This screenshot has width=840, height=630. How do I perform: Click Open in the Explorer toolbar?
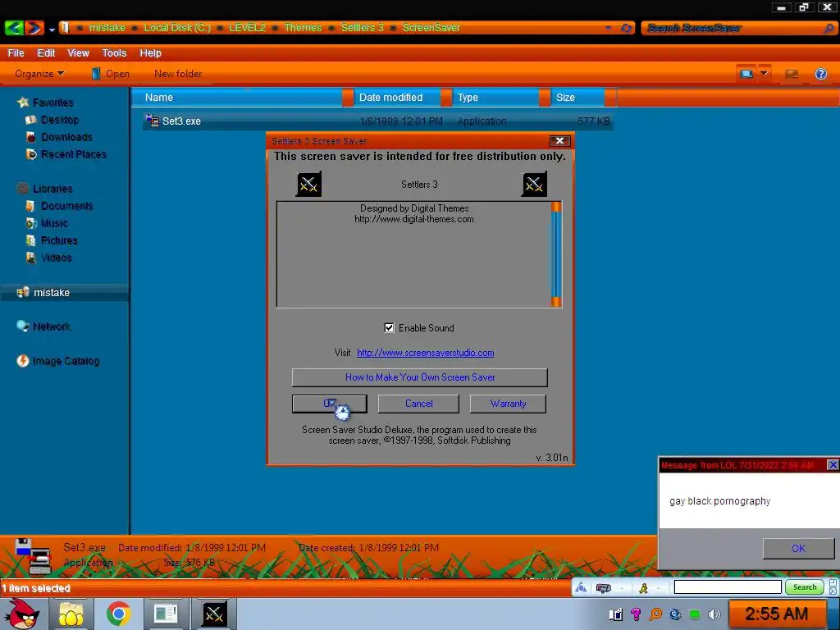111,73
